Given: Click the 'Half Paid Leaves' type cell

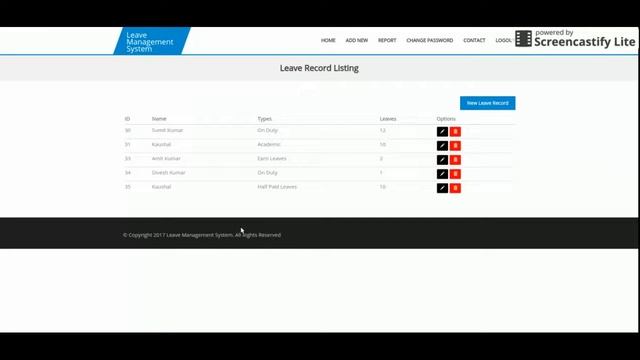Looking at the screenshot, I should pos(277,187).
